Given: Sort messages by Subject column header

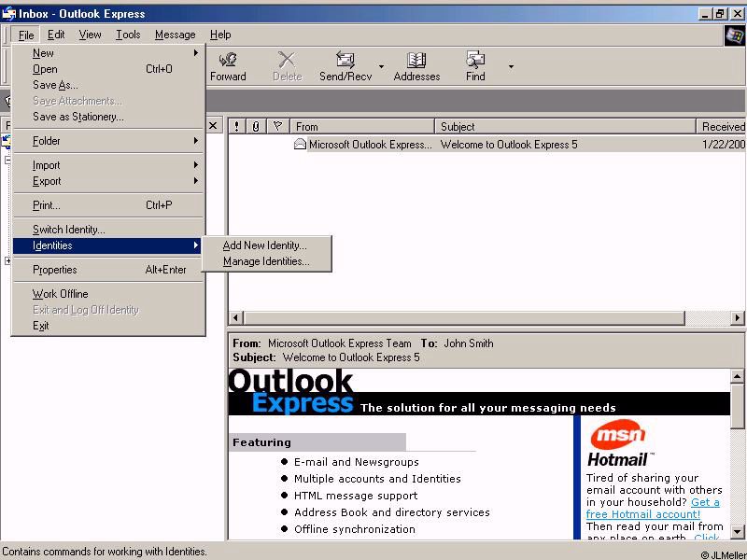Looking at the screenshot, I should click(x=565, y=126).
